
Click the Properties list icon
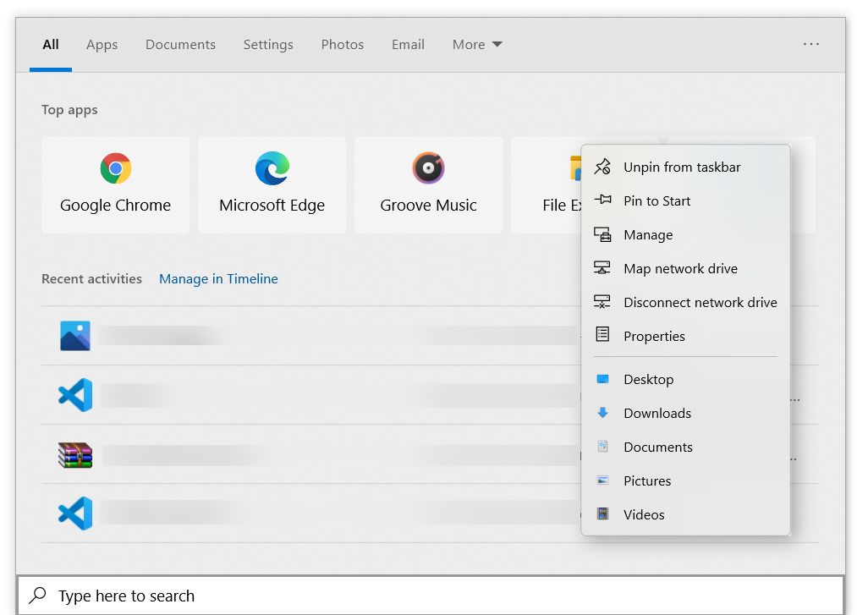(x=602, y=334)
